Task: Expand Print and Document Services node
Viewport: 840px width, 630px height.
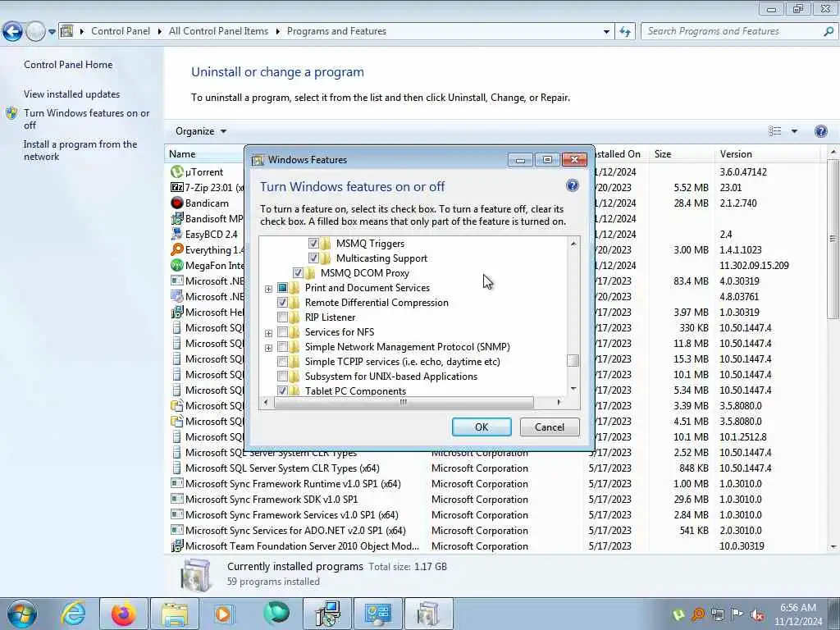Action: (268, 289)
